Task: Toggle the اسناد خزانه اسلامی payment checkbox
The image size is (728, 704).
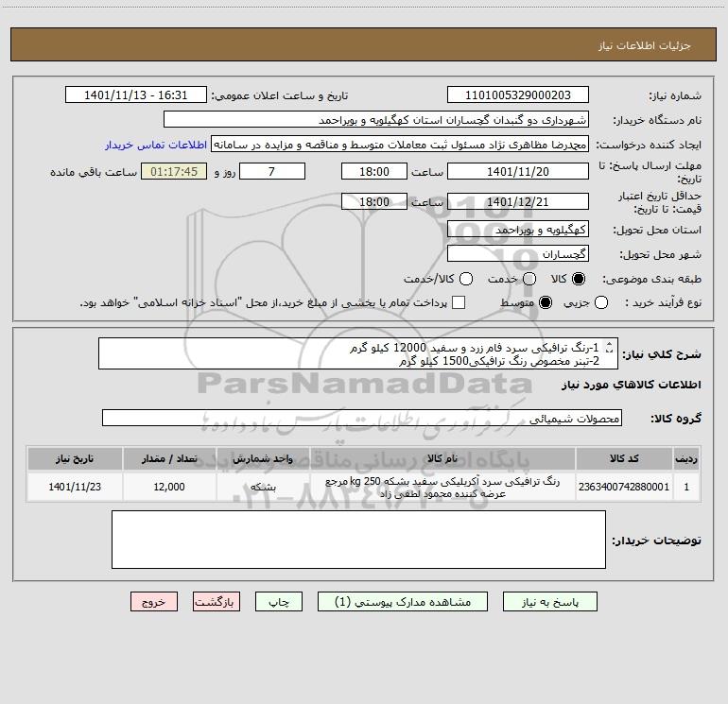Action: click(459, 302)
